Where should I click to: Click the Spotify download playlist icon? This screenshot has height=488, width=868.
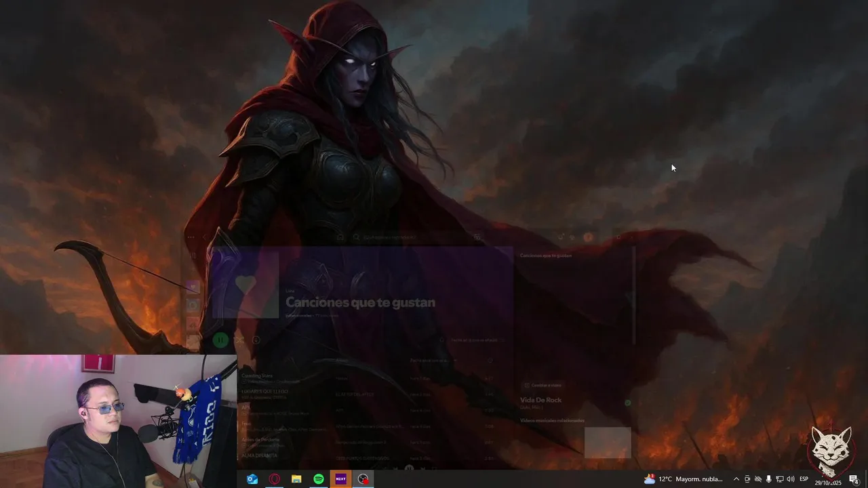(x=256, y=340)
